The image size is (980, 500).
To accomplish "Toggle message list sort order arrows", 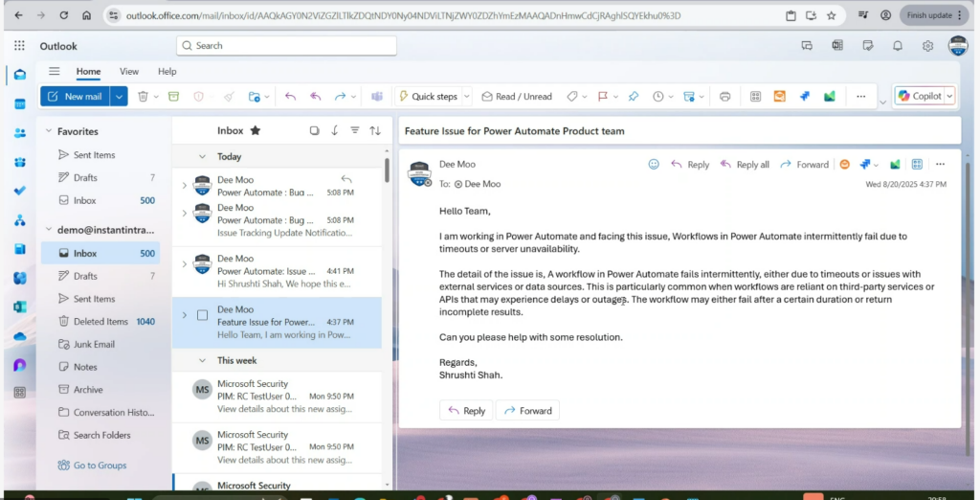I will tap(375, 130).
